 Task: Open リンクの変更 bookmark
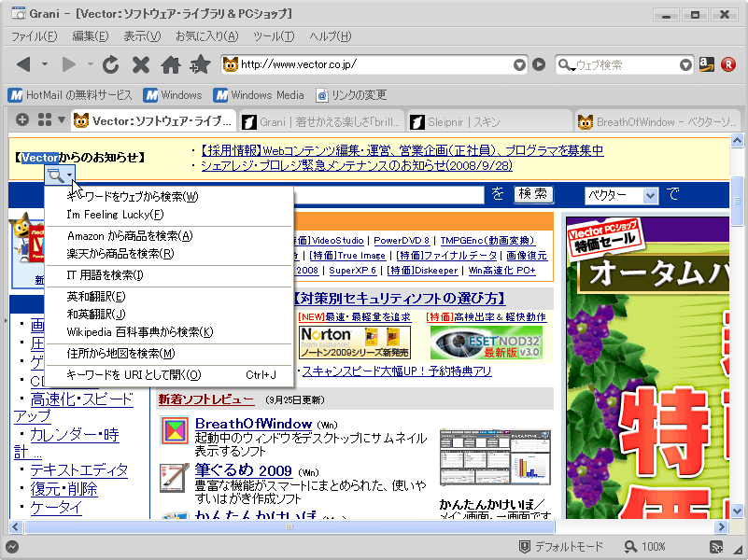pos(351,95)
